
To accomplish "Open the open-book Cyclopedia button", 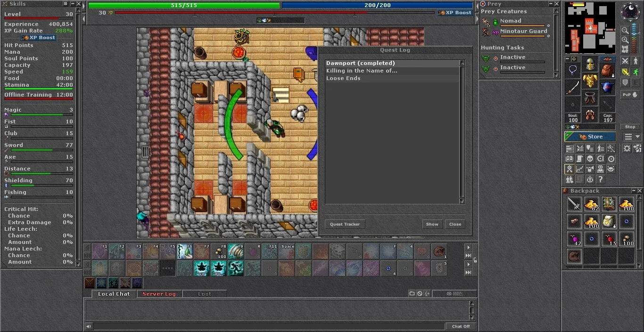I will click(569, 159).
